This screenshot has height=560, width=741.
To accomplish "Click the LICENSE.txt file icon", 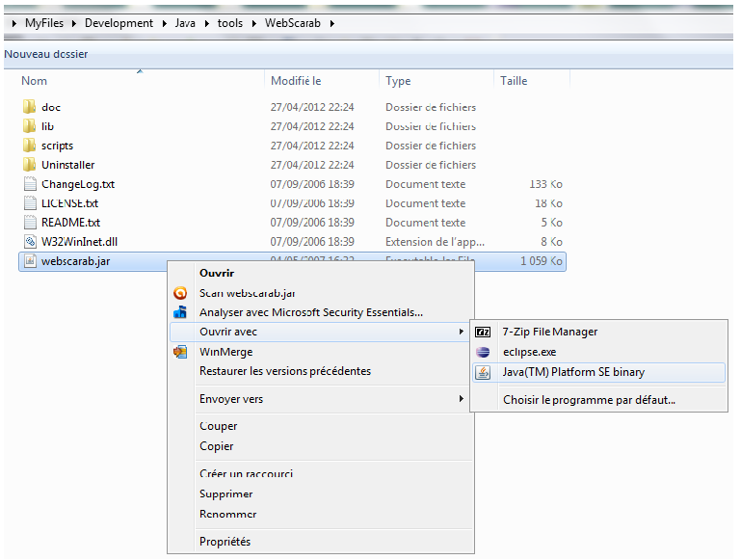I will click(30, 203).
